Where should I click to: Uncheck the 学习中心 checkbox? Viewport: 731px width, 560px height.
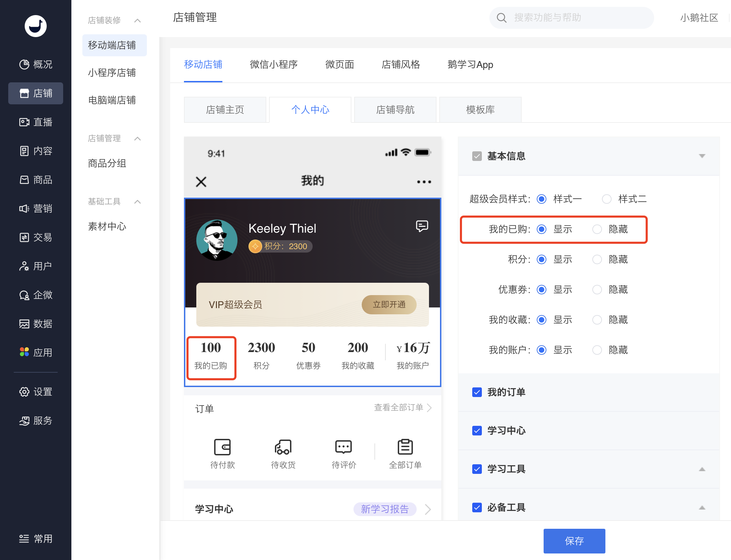[x=477, y=431]
